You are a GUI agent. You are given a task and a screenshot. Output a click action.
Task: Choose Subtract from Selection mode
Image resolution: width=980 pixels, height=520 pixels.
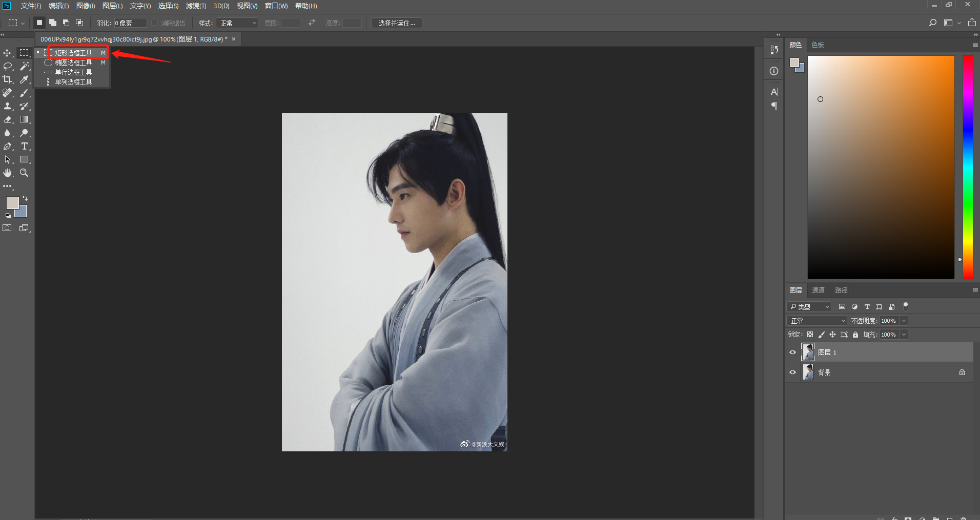click(66, 23)
